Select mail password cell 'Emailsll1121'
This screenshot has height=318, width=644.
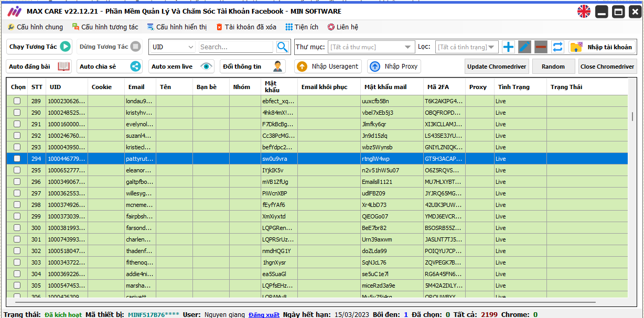(392, 182)
